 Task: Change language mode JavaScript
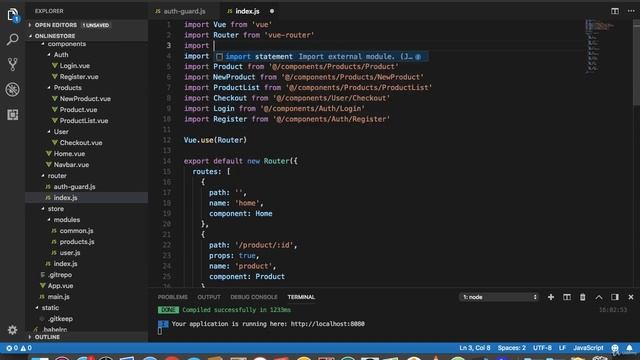coord(588,348)
